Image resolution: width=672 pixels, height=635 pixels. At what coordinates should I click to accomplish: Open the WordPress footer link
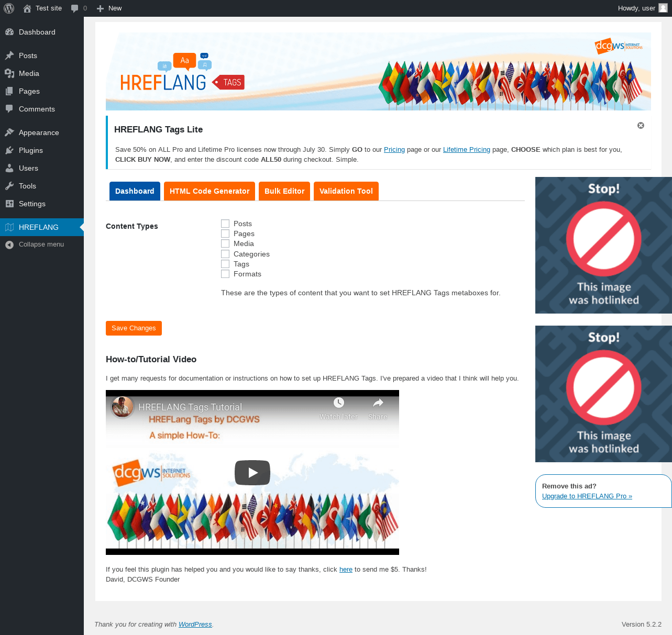(x=195, y=625)
